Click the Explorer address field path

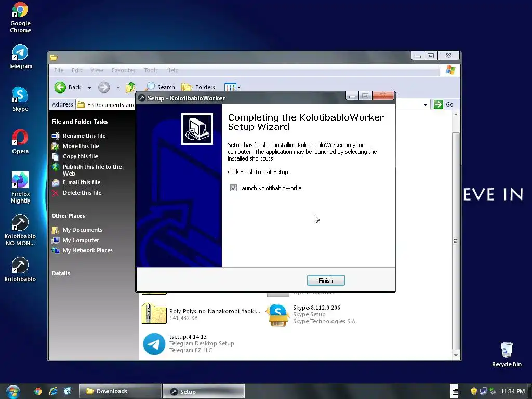[x=111, y=105]
